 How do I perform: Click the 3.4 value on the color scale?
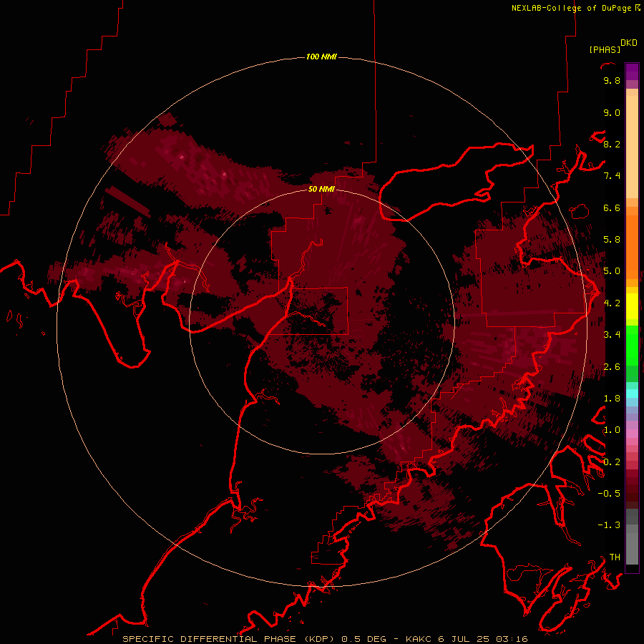click(x=612, y=335)
